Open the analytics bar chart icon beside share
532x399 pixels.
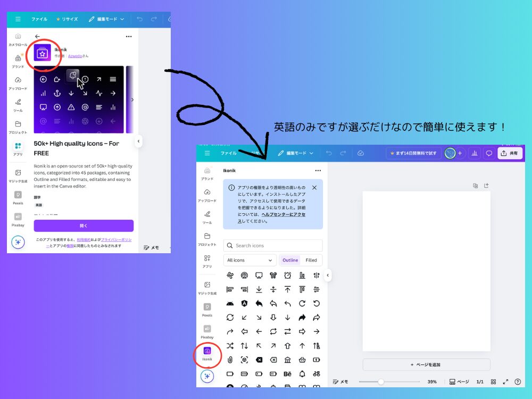pyautogui.click(x=475, y=153)
